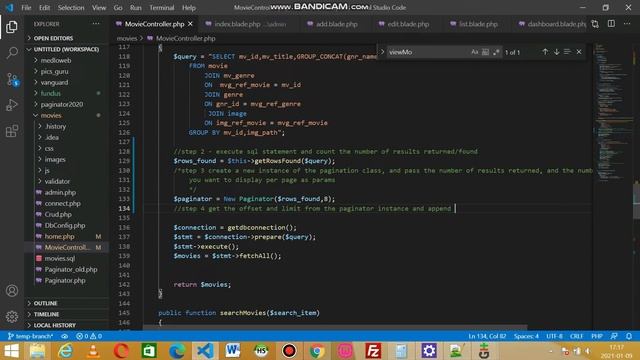This screenshot has height=360, width=640.
Task: Open the Extensions view icon
Action: (12, 131)
